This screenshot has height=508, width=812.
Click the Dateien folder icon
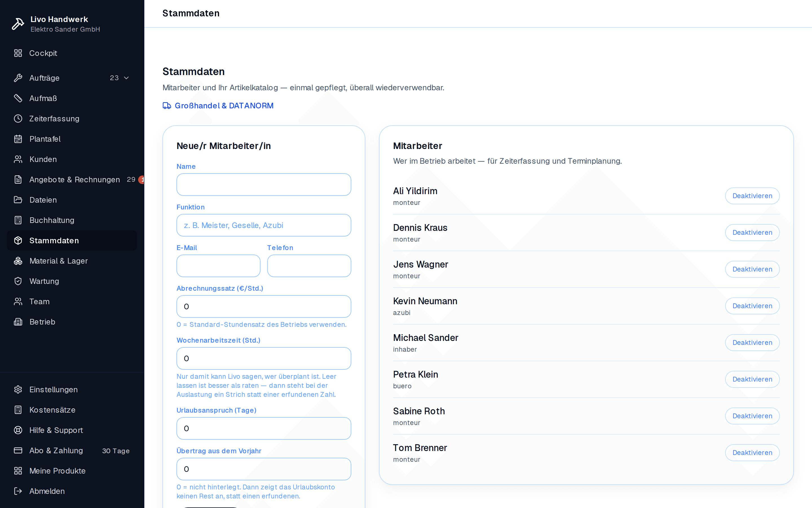pyautogui.click(x=18, y=200)
